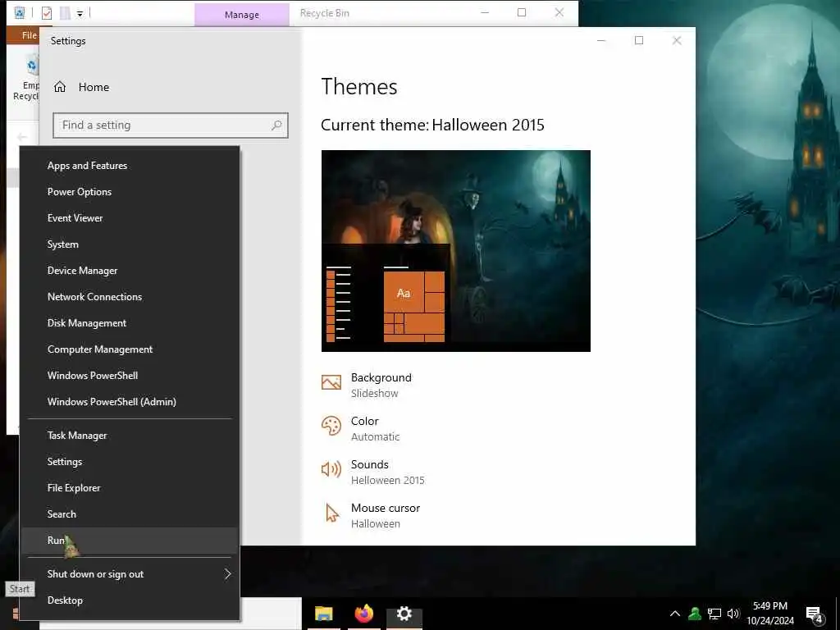Select Computer Management
The height and width of the screenshot is (630, 840).
coord(130,349)
